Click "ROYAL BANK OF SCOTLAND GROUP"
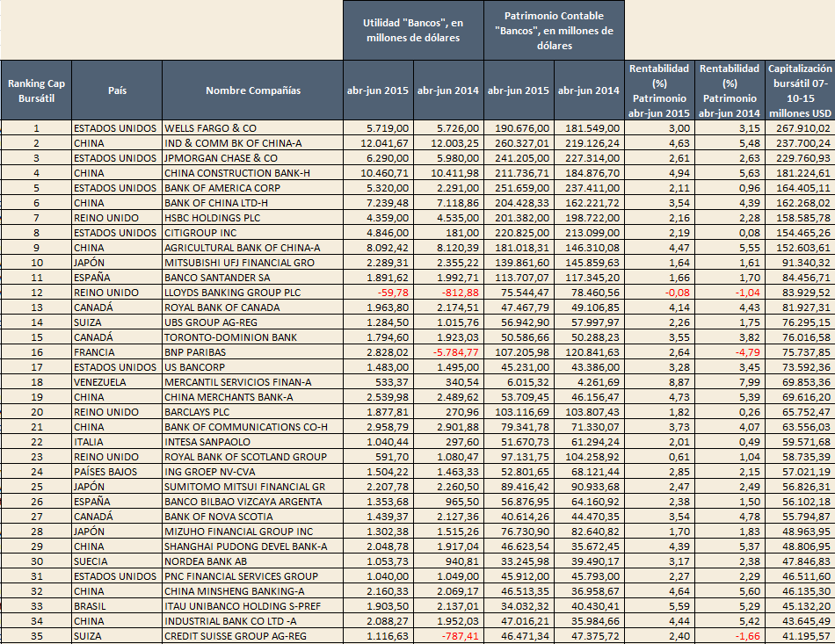The width and height of the screenshot is (835, 644). coord(253,456)
